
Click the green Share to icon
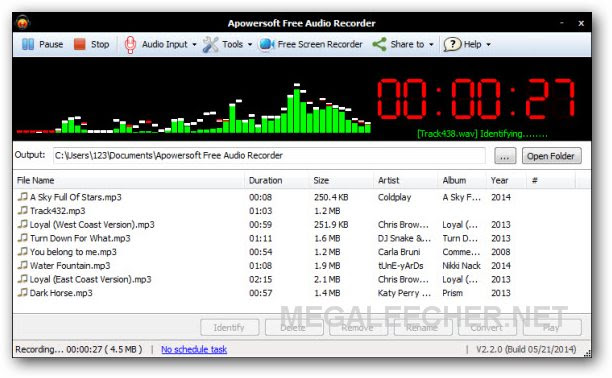[x=379, y=44]
